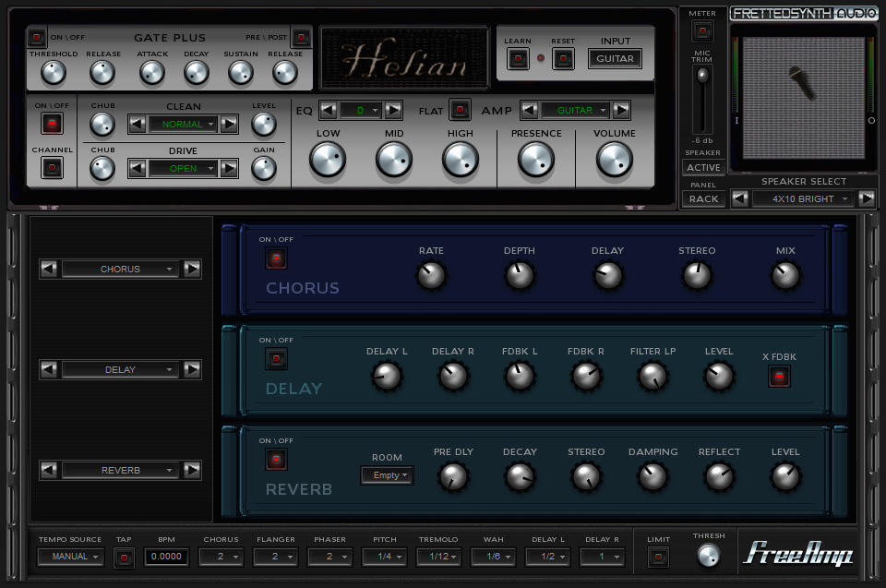This screenshot has height=588, width=886.
Task: Click the amp VOLUME knob
Action: 615,160
